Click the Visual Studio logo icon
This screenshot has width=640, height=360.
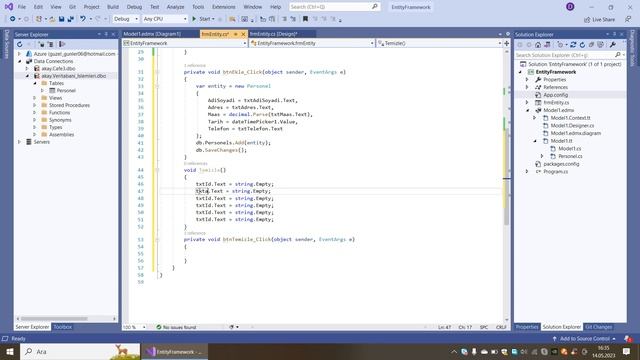coord(9,7)
